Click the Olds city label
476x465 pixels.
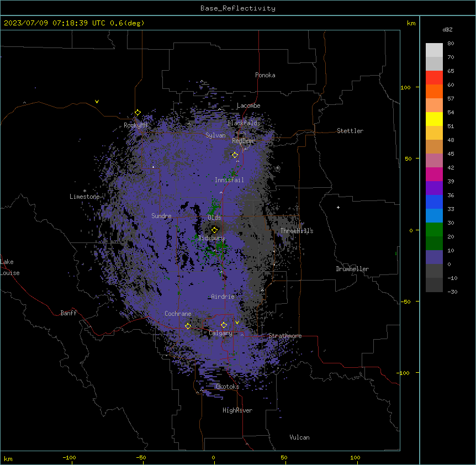tap(214, 218)
